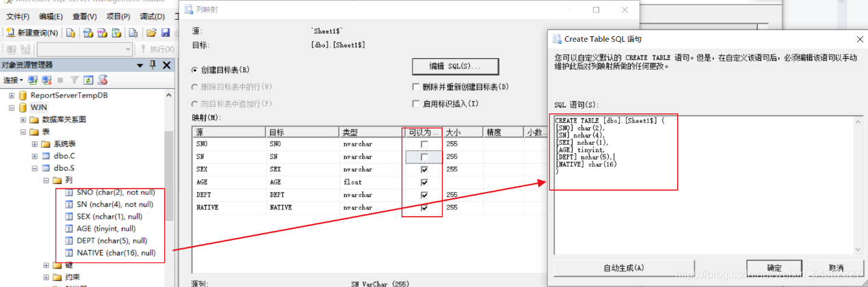This screenshot has height=287, width=868.
Task: Open the 文件(F) menu
Action: (x=18, y=16)
